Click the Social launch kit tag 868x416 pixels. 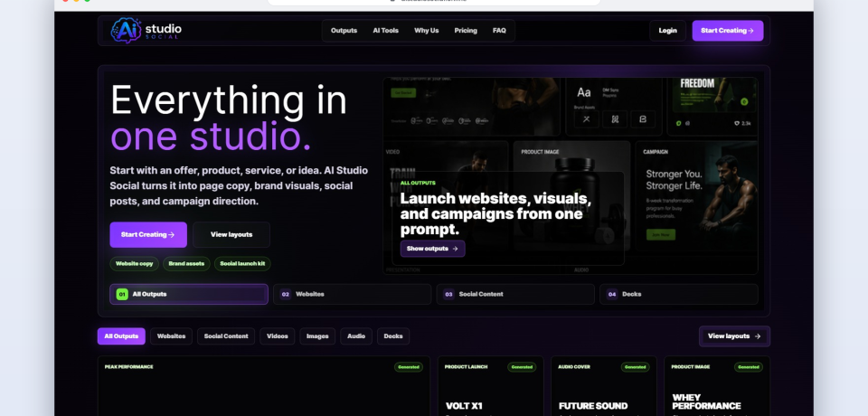[x=242, y=264]
